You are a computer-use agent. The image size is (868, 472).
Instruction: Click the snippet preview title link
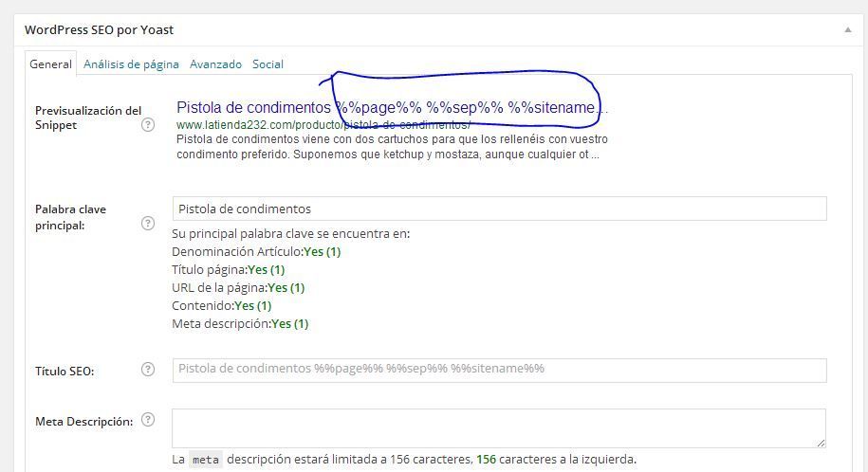[392, 107]
